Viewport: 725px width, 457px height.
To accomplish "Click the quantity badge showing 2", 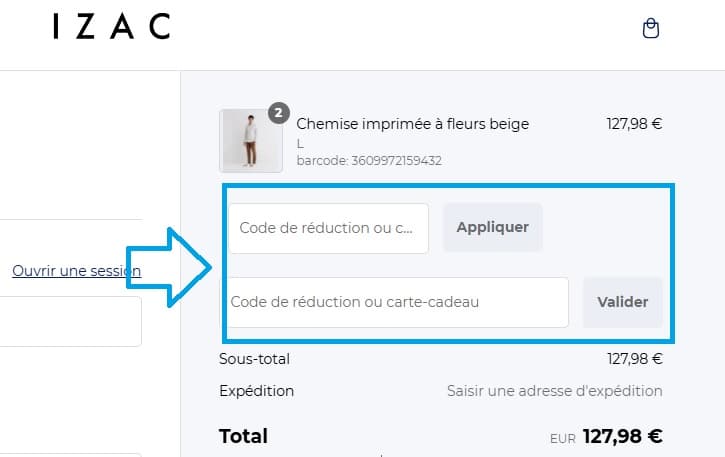I will [279, 112].
